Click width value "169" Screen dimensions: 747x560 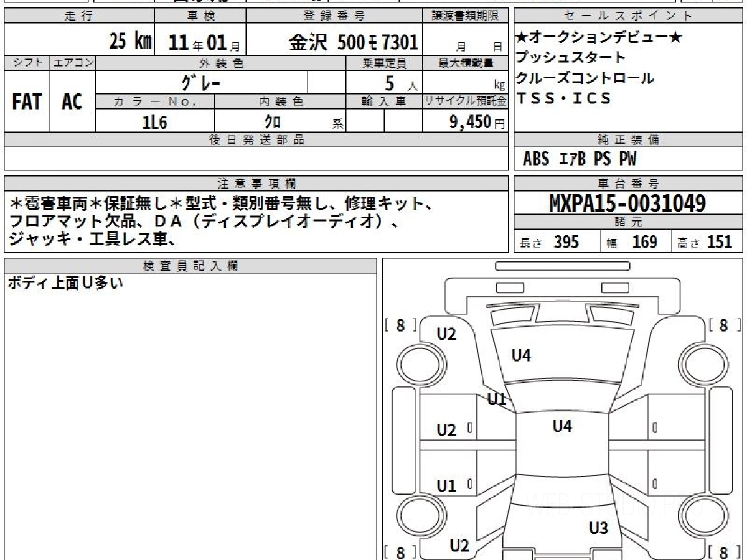pos(644,242)
